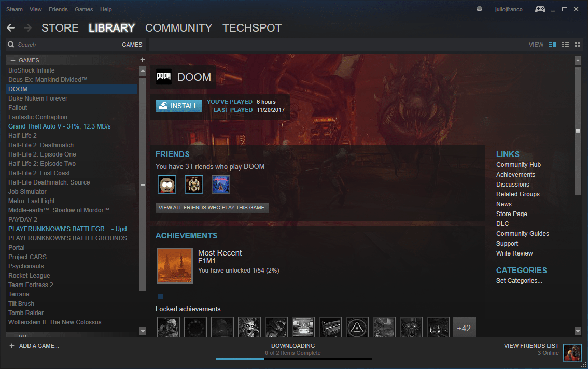Open the Friends menu
The height and width of the screenshot is (369, 588).
point(58,9)
